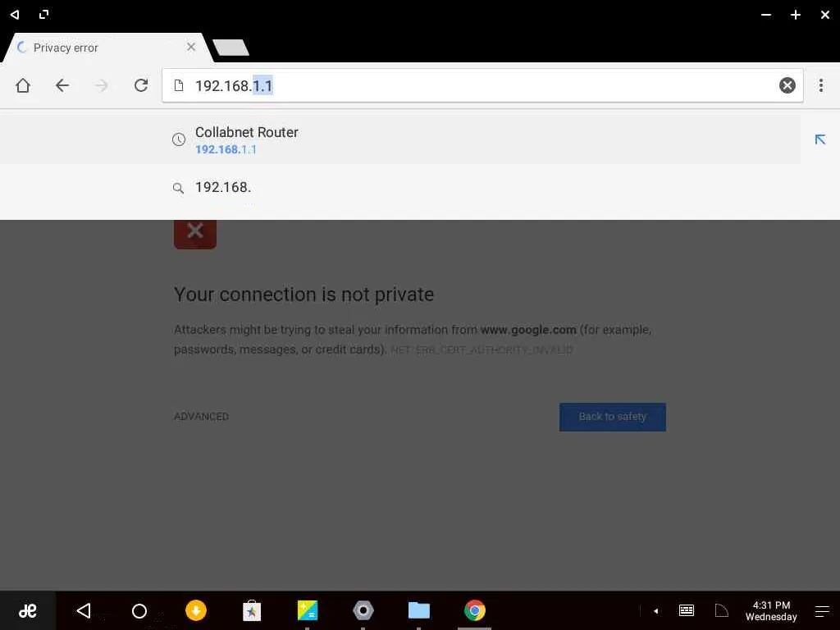Tap the taskbar back triangle button
Image resolution: width=840 pixels, height=630 pixels.
(x=84, y=610)
